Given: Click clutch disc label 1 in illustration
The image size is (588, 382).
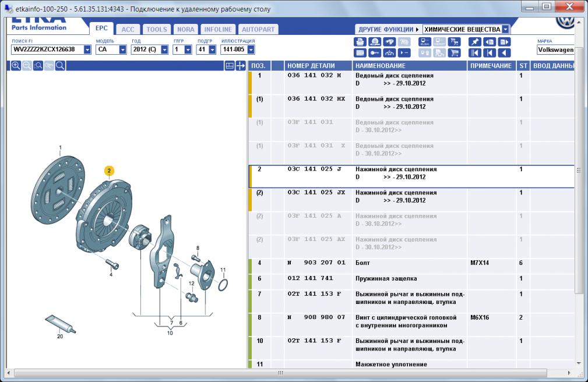Looking at the screenshot, I should [x=60, y=148].
